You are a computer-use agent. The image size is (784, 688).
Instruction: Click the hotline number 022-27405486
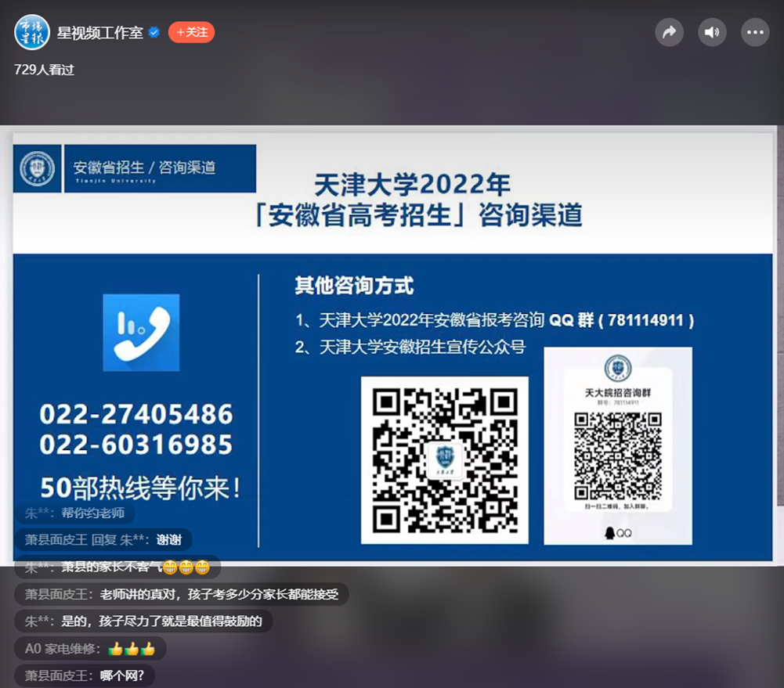[x=136, y=413]
